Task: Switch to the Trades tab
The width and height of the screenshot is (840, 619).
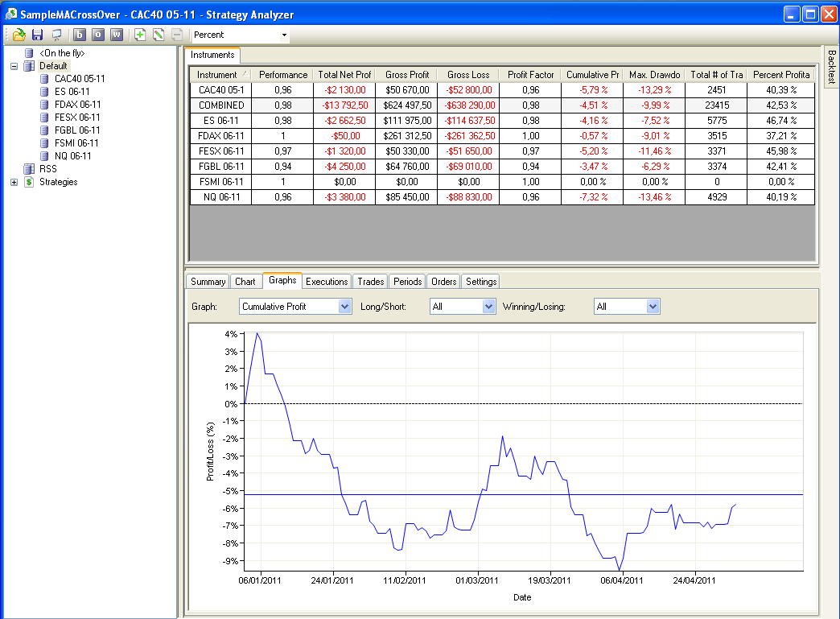Action: 370,282
